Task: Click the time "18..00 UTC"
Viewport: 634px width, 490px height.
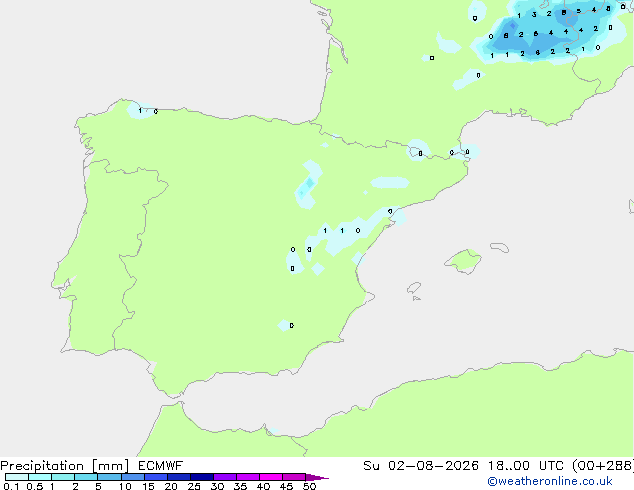Action: pos(525,466)
